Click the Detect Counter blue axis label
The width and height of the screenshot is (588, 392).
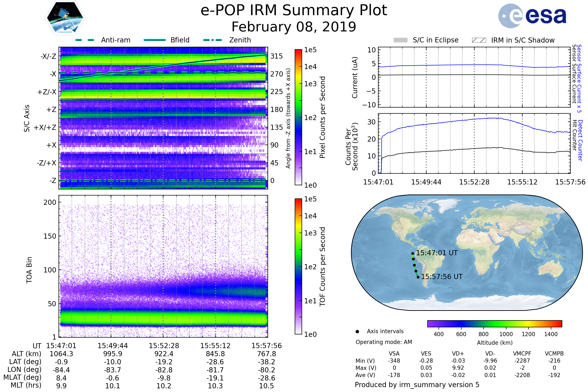(x=580, y=140)
